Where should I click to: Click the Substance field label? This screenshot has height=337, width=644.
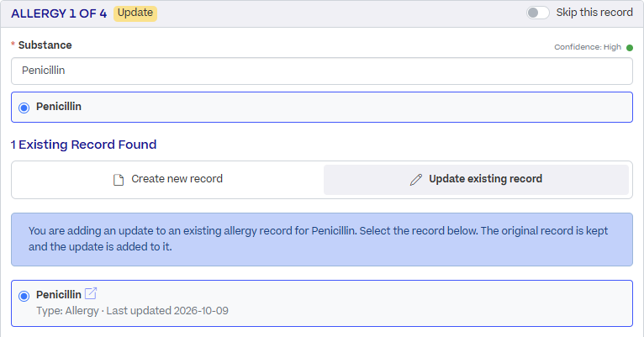tap(45, 45)
